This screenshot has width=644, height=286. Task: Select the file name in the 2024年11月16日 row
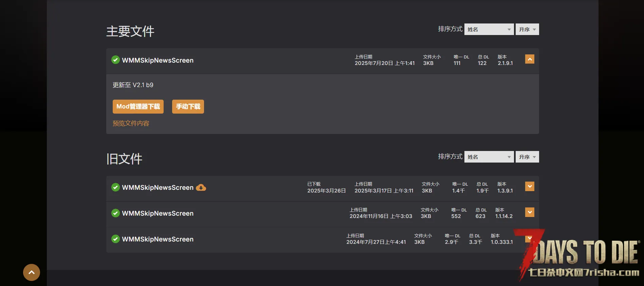[x=158, y=213]
